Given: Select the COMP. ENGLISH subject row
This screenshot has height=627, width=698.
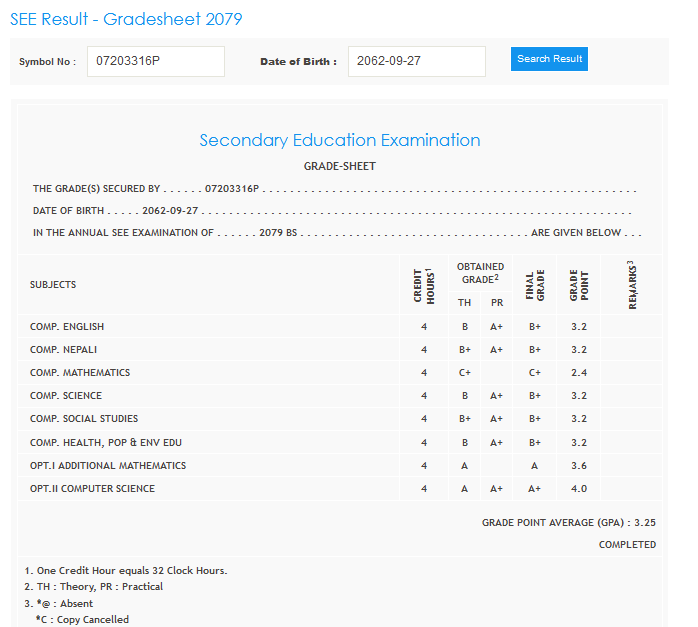Looking at the screenshot, I should [x=67, y=327].
